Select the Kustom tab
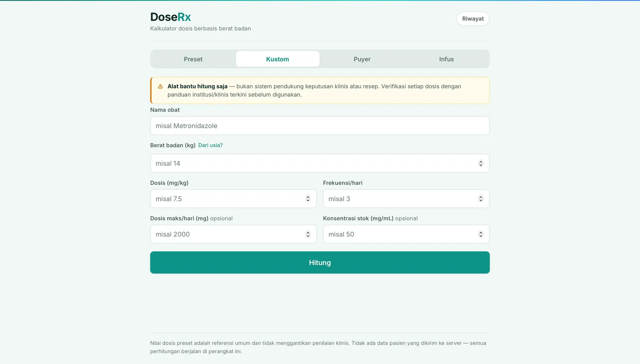The width and height of the screenshot is (640, 364). 278,59
